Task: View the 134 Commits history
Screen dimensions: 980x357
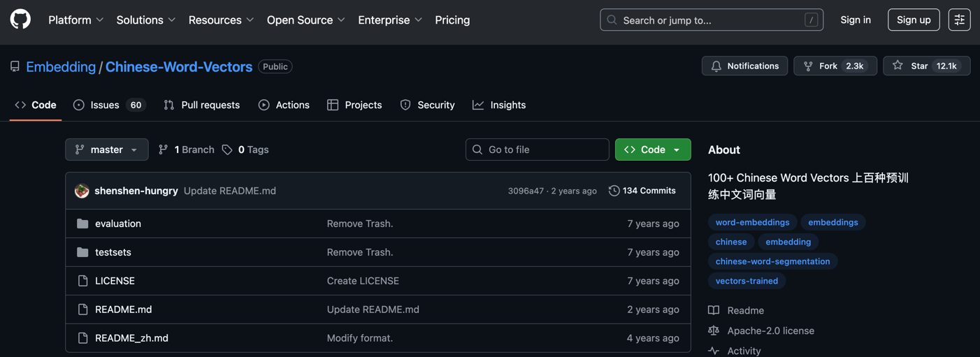Action: (642, 191)
